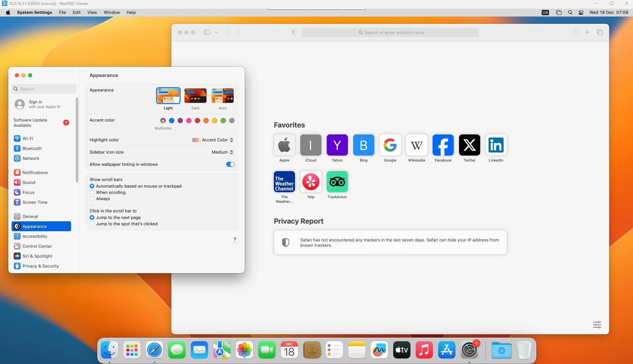633x364 pixels.
Task: Open Wi-Fi settings in sidebar
Action: 41,138
